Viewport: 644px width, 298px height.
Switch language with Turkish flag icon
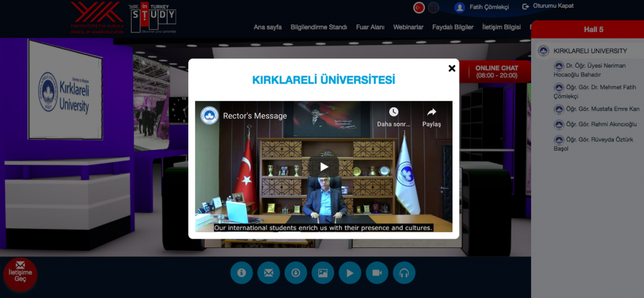coord(419,7)
